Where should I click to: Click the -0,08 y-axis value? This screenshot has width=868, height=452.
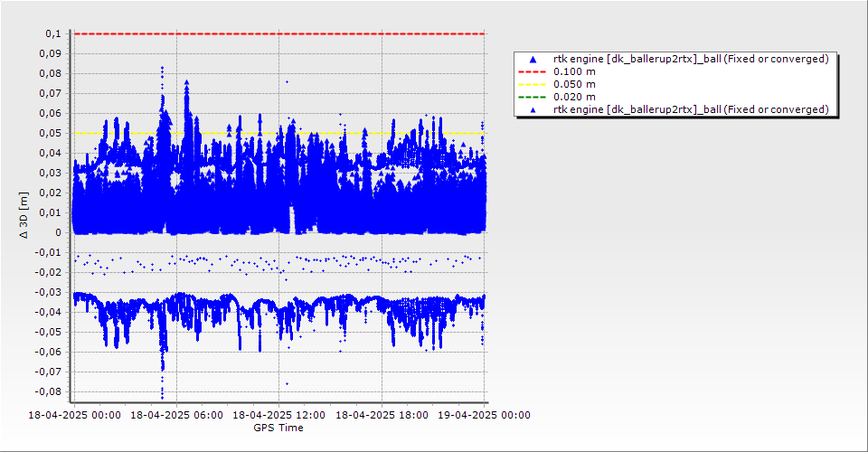[49, 391]
